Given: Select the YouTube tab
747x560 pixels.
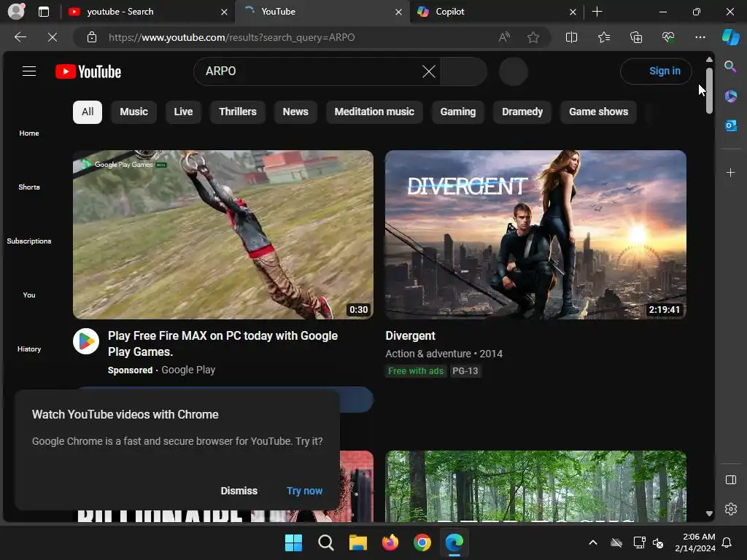Looking at the screenshot, I should [x=322, y=12].
